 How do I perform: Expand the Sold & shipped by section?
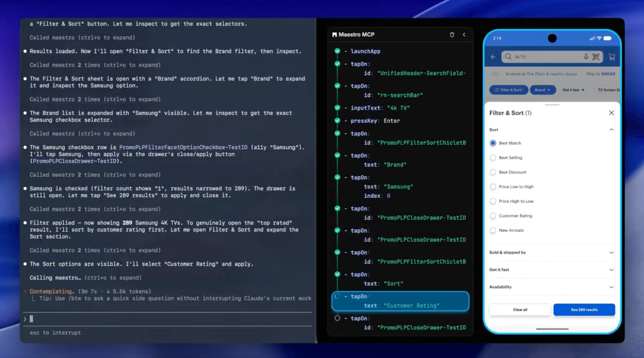(x=551, y=252)
